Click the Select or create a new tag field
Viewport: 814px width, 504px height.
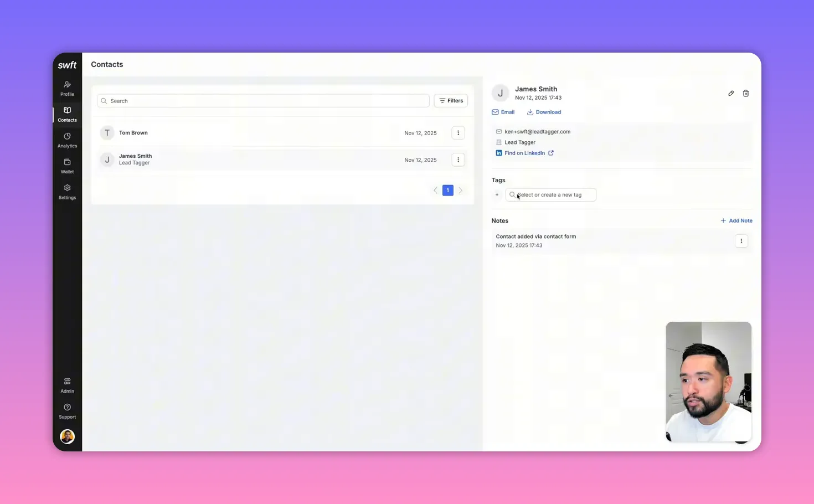tap(550, 194)
